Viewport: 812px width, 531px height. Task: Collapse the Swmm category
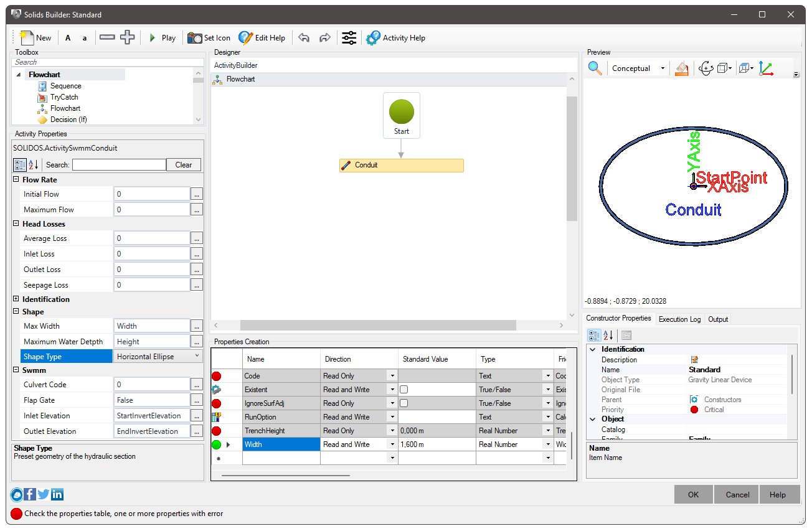coord(16,370)
